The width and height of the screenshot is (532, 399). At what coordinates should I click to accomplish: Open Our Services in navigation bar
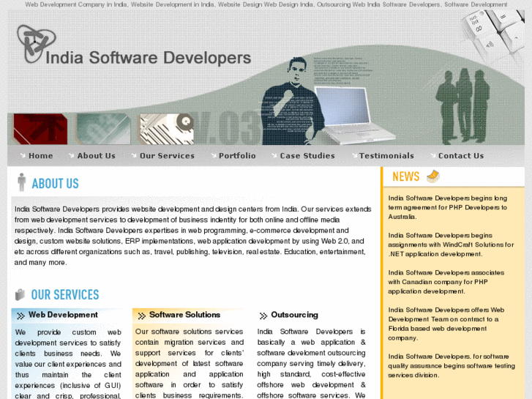click(x=168, y=156)
